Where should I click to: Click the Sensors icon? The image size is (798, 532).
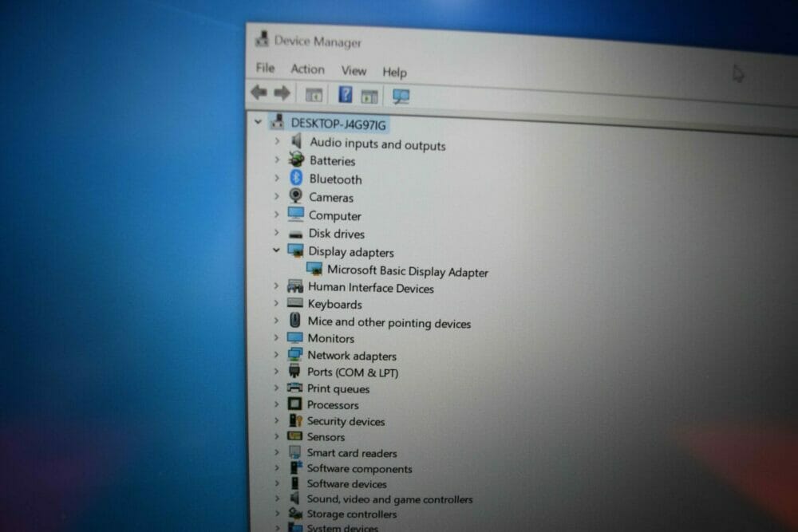[x=294, y=435]
